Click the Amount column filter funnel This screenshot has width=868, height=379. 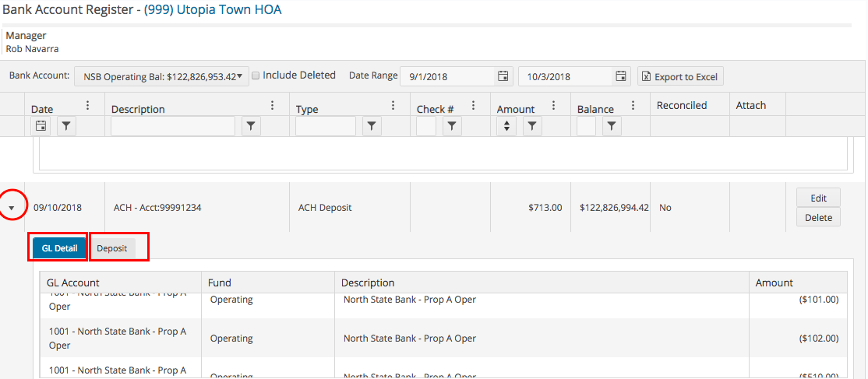pyautogui.click(x=532, y=127)
